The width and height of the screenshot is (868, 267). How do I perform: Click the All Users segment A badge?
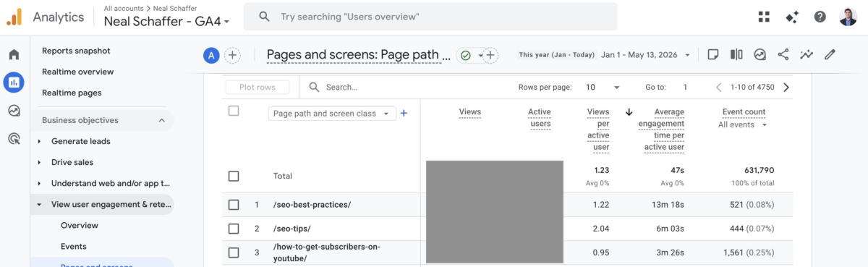[211, 55]
